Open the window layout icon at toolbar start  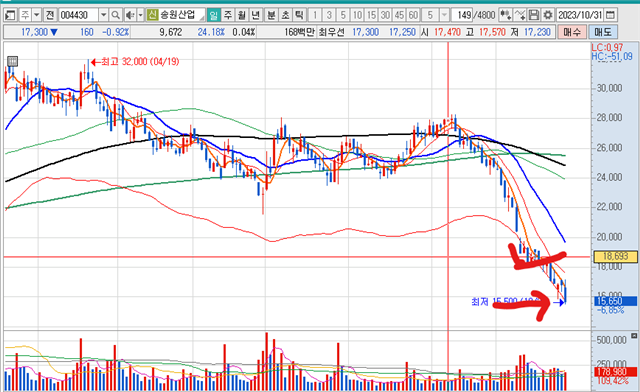point(10,16)
